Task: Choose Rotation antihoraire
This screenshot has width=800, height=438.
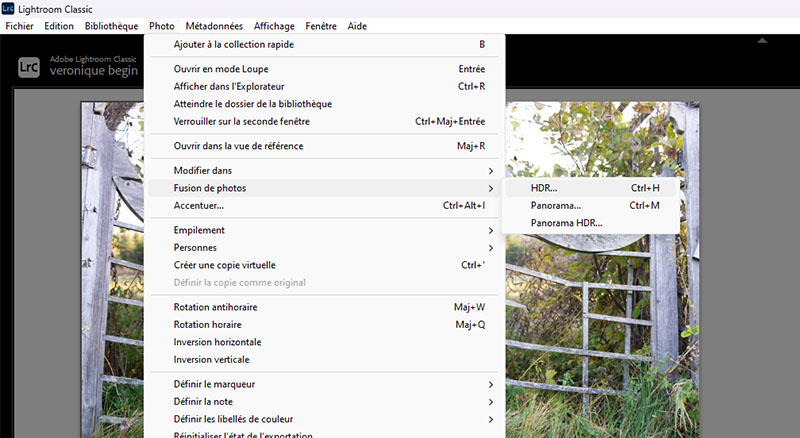Action: click(x=324, y=307)
